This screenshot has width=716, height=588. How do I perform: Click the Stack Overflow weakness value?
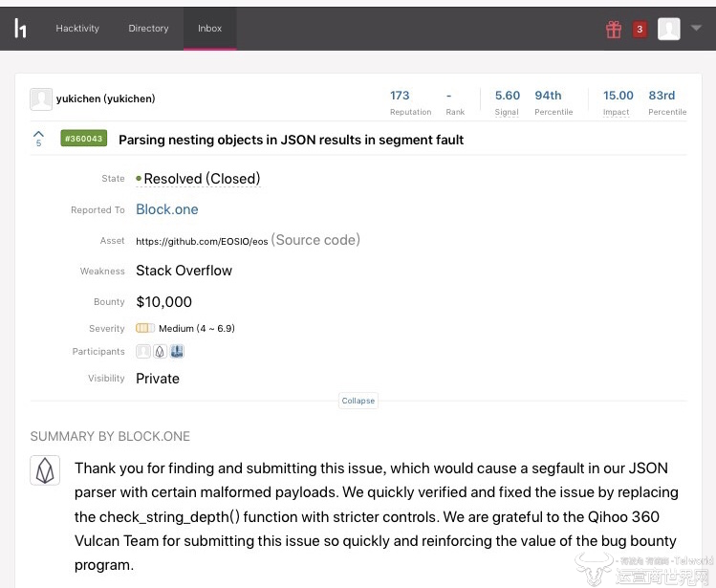click(184, 271)
